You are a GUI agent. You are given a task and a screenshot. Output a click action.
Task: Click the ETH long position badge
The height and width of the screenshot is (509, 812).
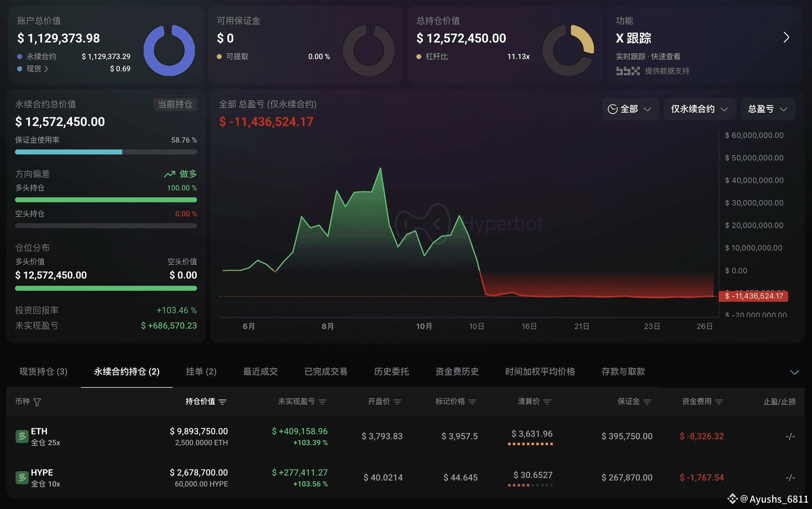click(22, 436)
